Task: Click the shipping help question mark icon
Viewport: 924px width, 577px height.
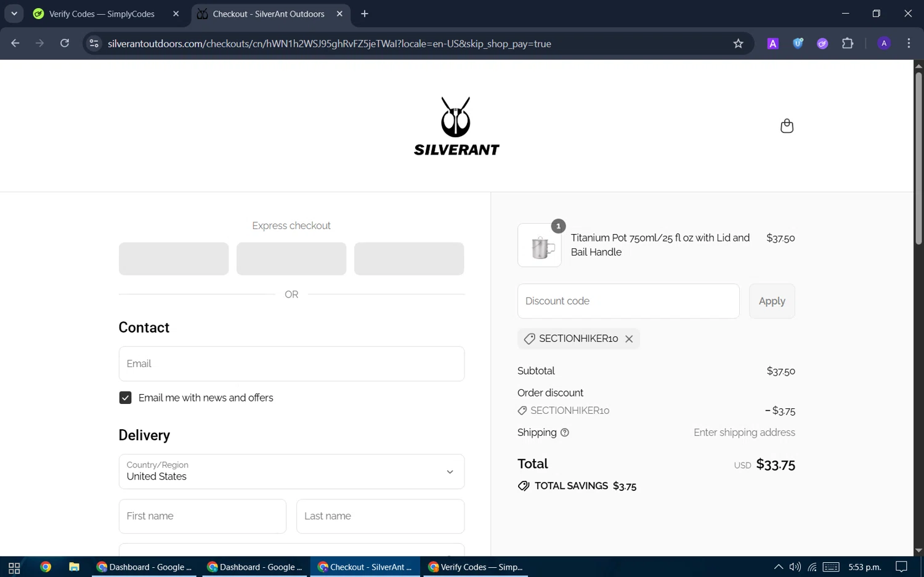Action: pos(565,432)
